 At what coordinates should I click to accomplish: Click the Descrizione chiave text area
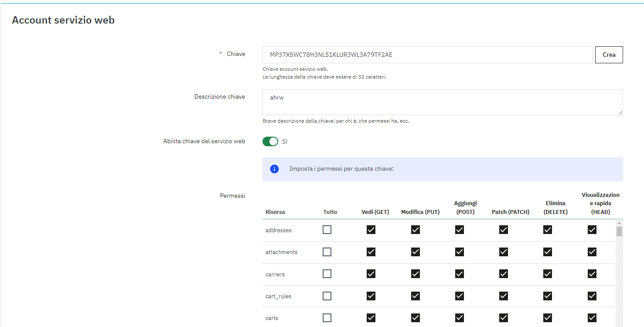click(x=442, y=102)
